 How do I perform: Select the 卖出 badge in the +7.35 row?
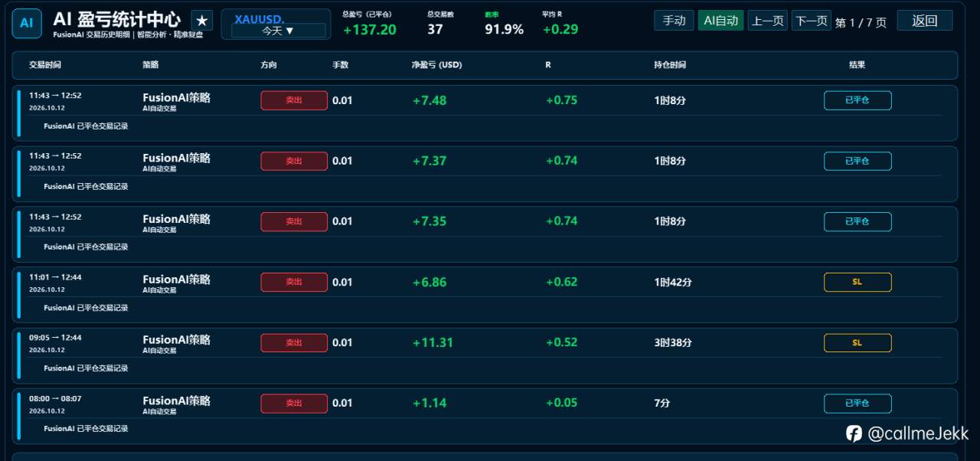click(x=294, y=221)
